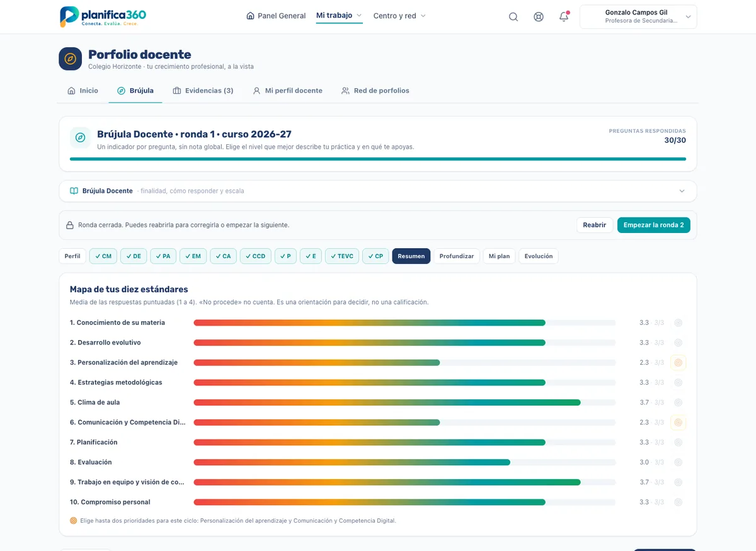Select the Profundizar step pill
The width and height of the screenshot is (756, 551).
pyautogui.click(x=457, y=256)
